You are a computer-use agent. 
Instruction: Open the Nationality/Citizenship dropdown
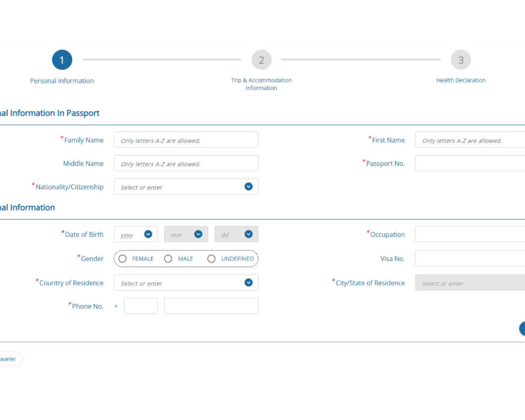click(248, 187)
